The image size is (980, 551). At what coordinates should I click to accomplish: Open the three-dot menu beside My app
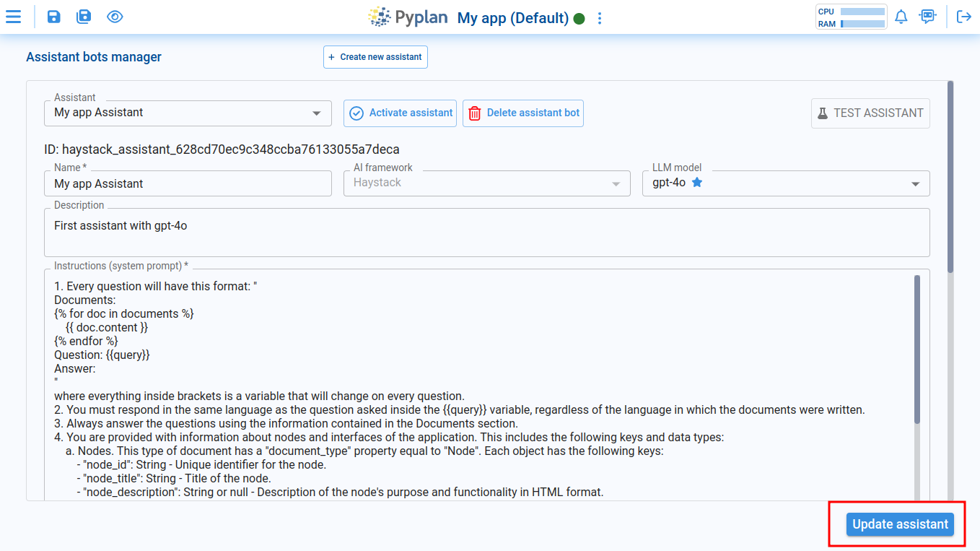600,17
